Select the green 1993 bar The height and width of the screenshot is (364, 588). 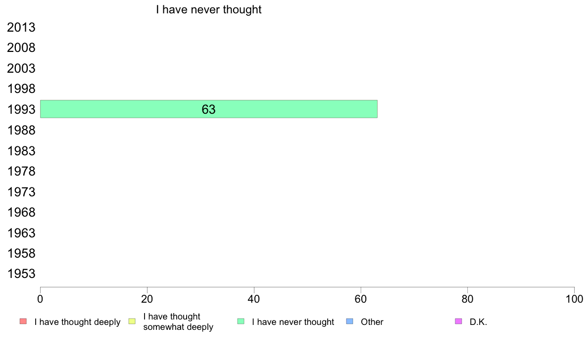tap(209, 109)
